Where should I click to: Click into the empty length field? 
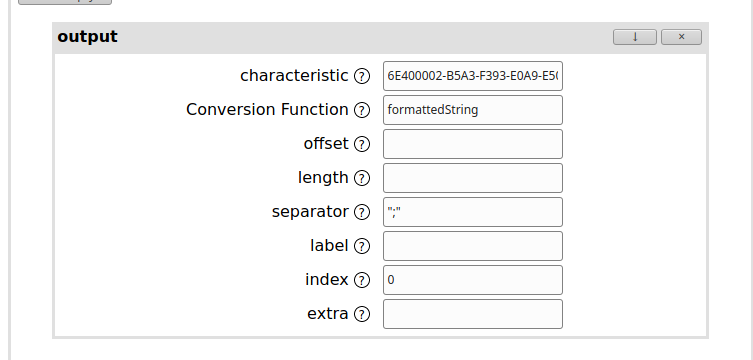(473, 178)
